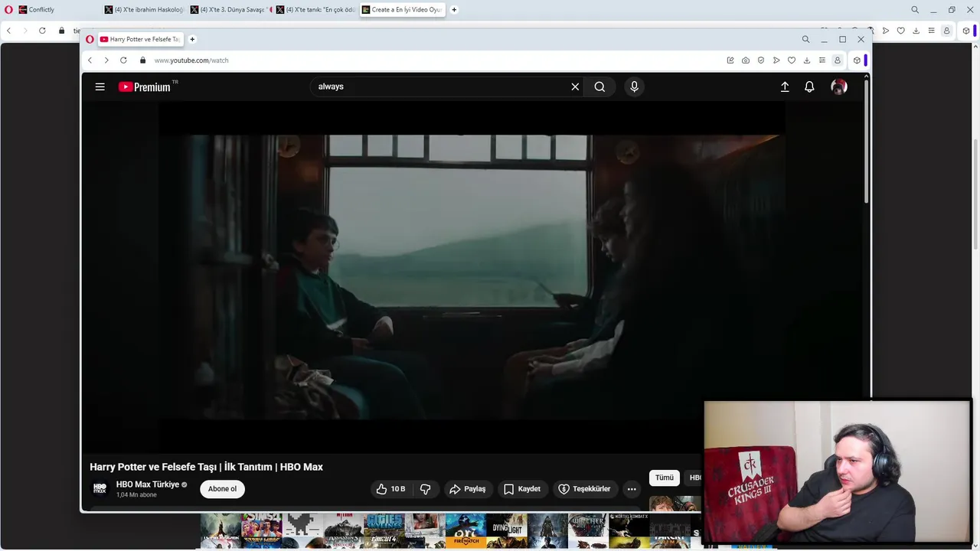Save the video using Kaydet
This screenshot has height=551, width=980.
(x=522, y=489)
